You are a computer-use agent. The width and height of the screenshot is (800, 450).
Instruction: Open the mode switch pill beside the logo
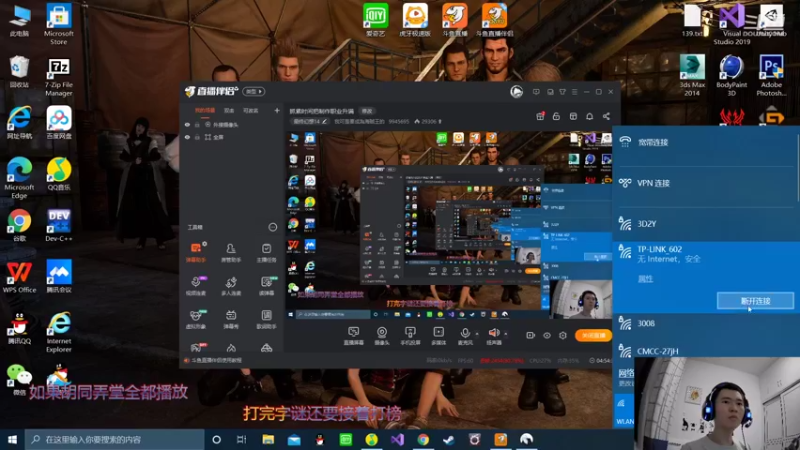click(254, 91)
